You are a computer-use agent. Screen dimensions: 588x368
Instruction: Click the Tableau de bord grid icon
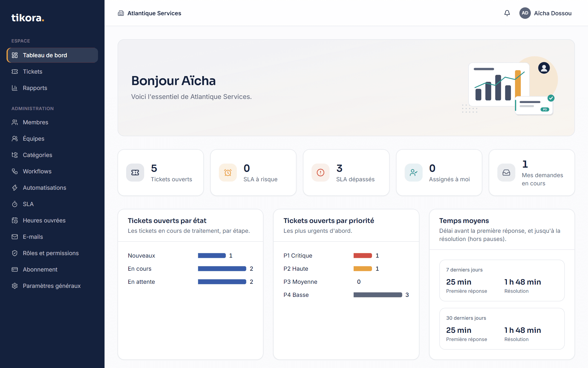pos(15,55)
